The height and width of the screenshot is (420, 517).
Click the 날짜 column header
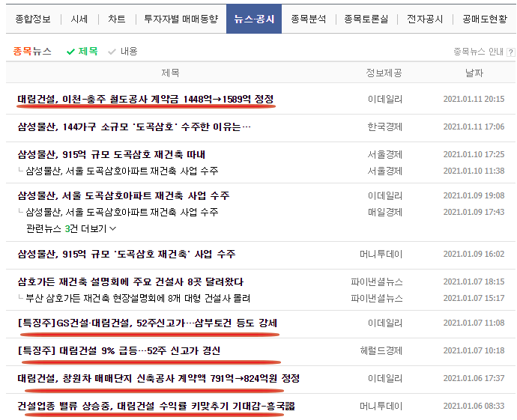click(474, 73)
